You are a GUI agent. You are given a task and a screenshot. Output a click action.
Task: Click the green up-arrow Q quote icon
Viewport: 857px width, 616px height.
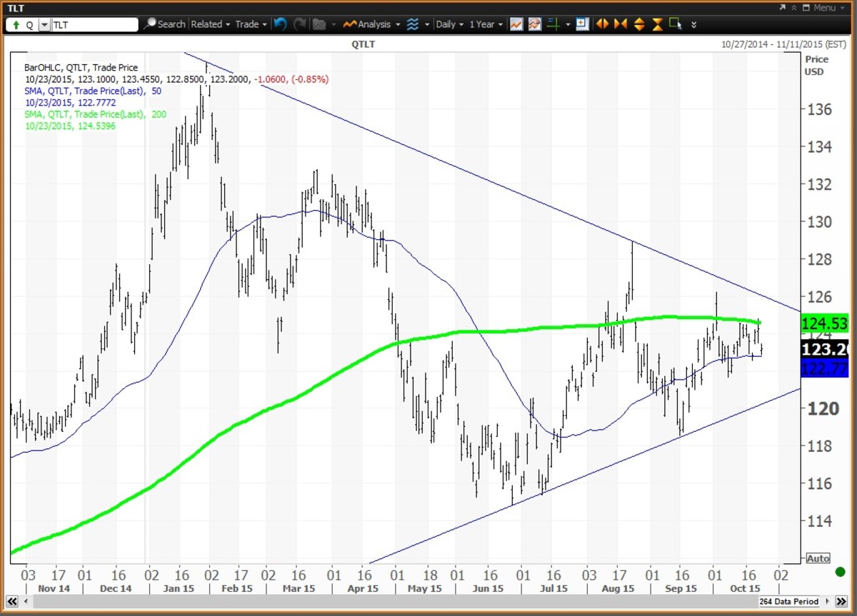pyautogui.click(x=16, y=24)
